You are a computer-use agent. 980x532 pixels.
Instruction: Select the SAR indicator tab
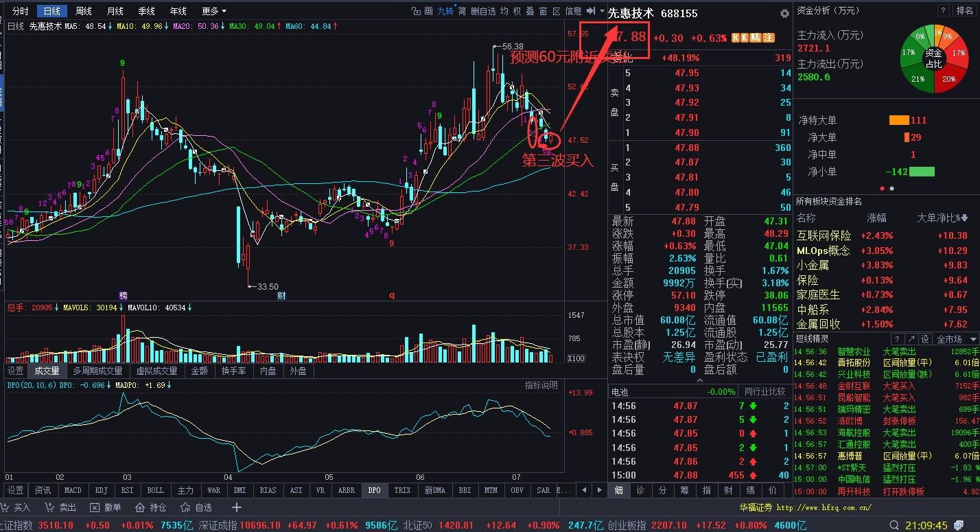(543, 490)
